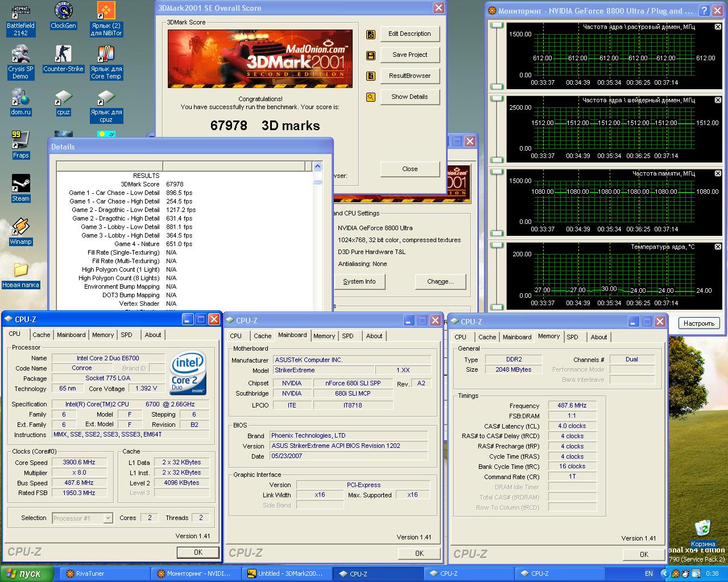Screen dimensions: 728x582
Task: Switch to Memory tab in CPU-Z motherboard window
Action: click(324, 336)
